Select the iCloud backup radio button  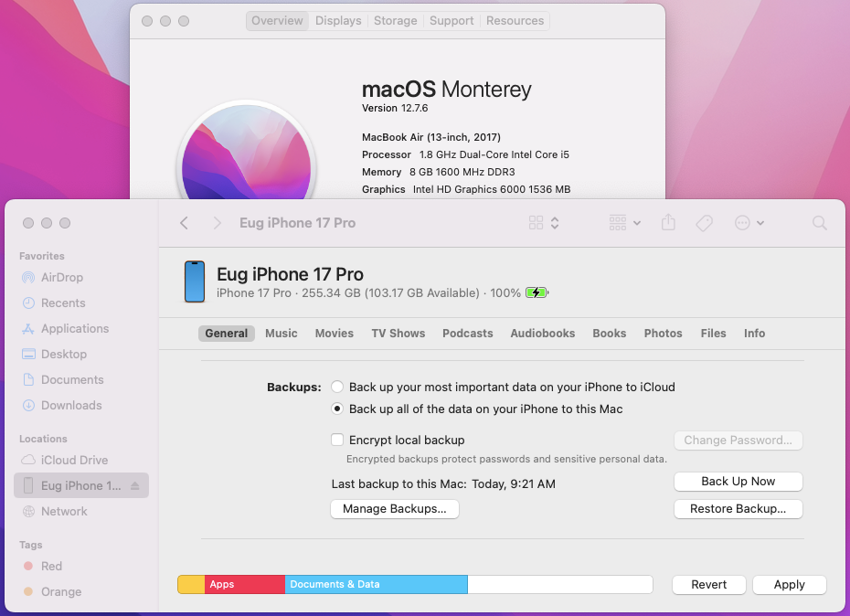(337, 387)
